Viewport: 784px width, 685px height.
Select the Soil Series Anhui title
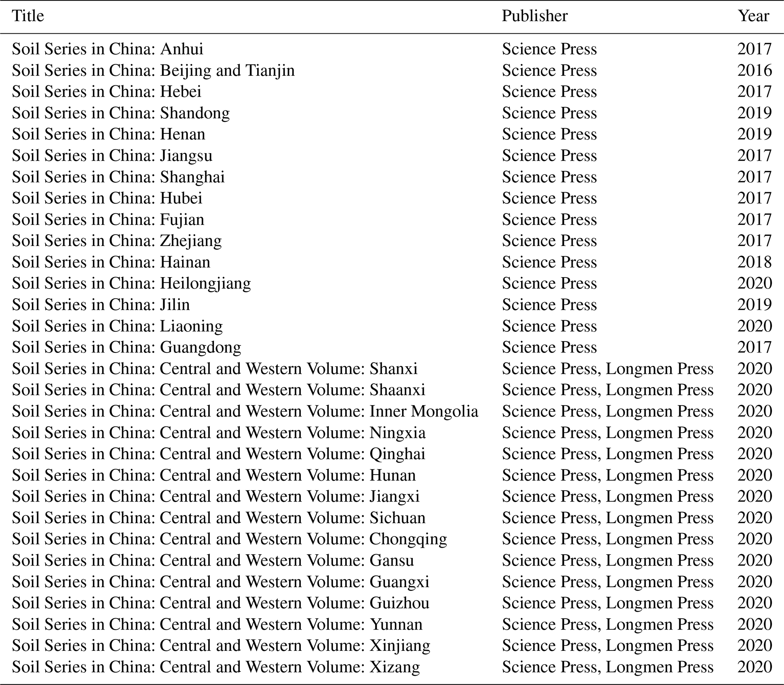click(x=107, y=49)
